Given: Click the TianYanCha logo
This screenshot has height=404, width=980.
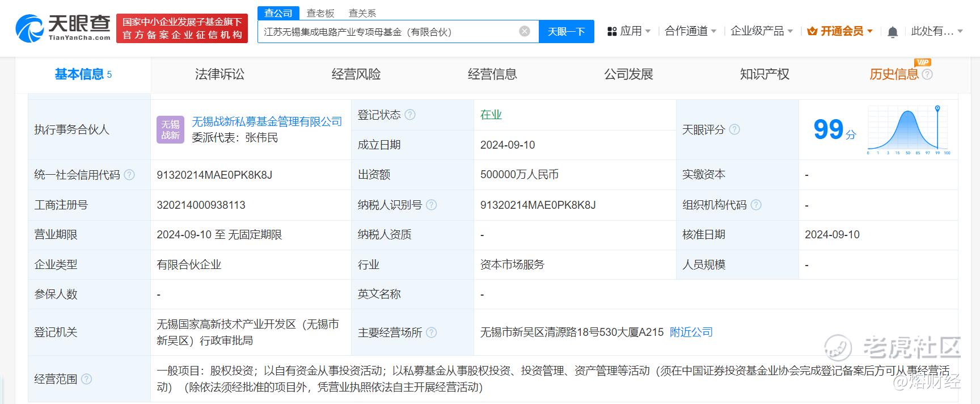Looking at the screenshot, I should [x=63, y=28].
